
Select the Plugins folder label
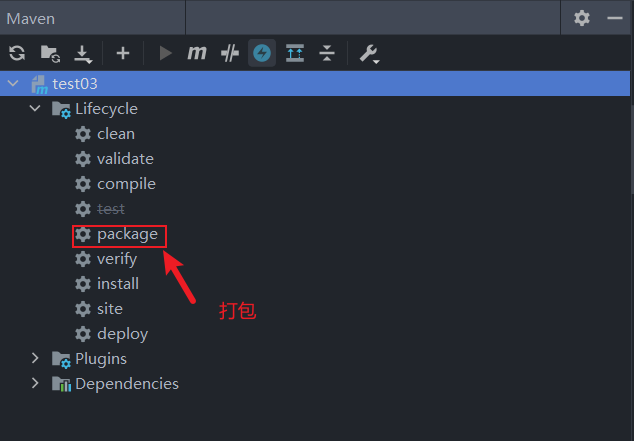(101, 359)
